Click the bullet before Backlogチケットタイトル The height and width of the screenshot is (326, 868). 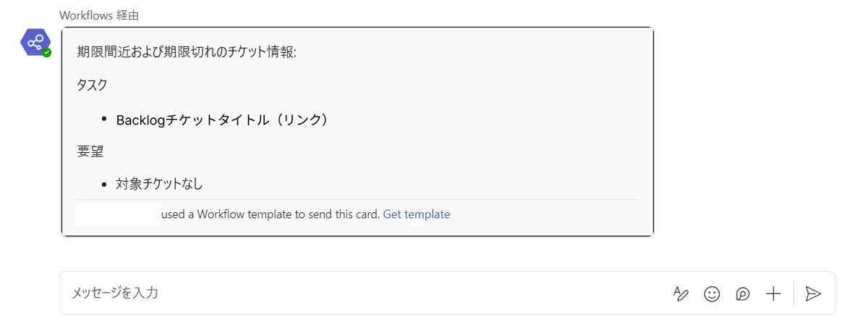[x=104, y=119]
